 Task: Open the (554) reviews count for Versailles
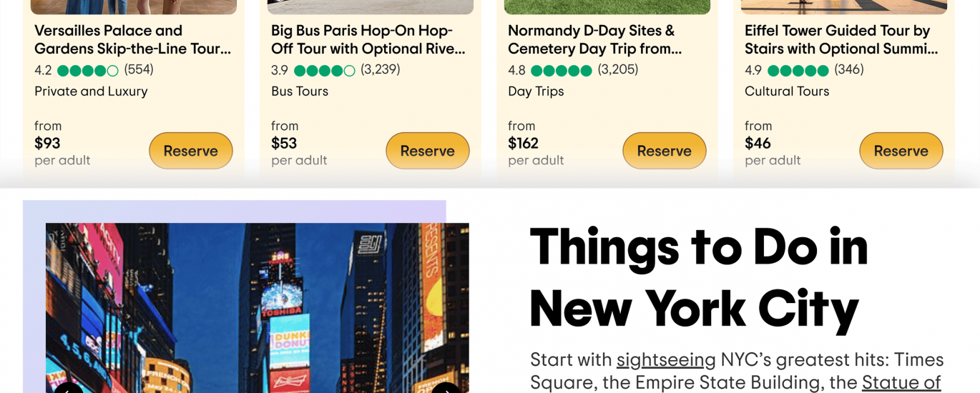pos(139,70)
